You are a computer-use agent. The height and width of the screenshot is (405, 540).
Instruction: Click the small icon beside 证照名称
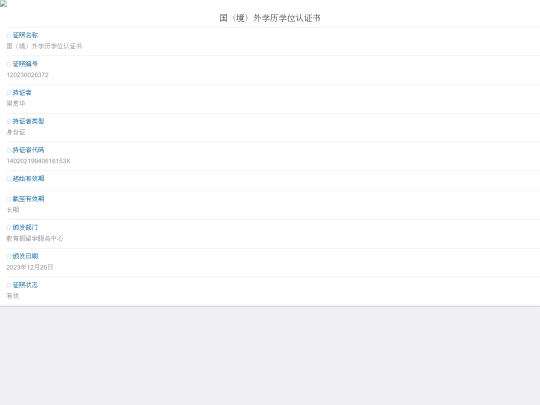9,35
